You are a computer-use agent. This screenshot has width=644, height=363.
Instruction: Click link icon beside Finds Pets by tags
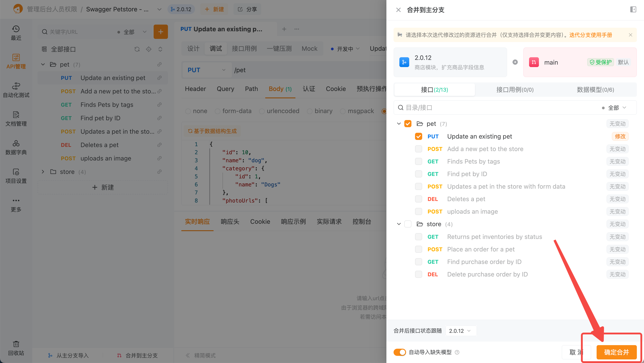159,105
